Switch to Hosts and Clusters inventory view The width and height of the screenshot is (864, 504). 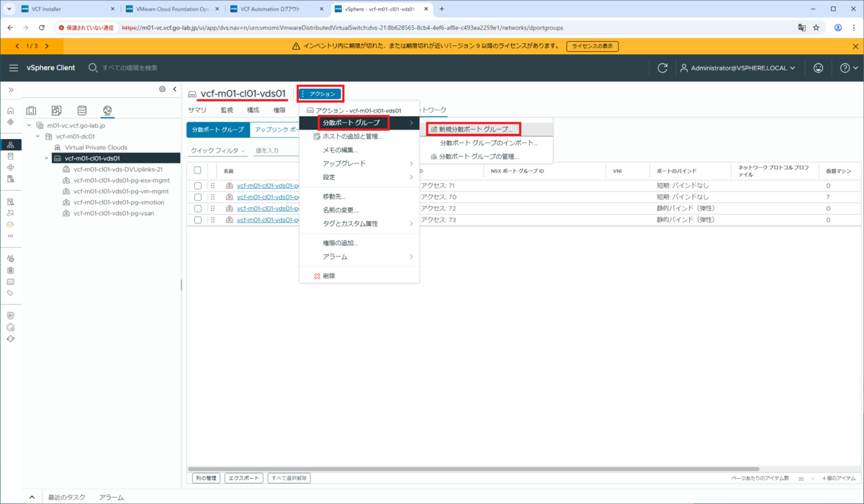click(x=31, y=110)
